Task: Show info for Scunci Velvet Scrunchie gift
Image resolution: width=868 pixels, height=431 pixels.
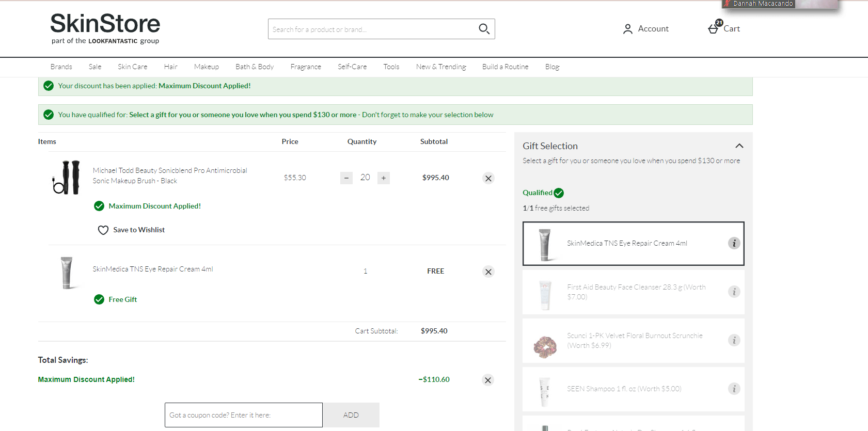Action: [734, 340]
